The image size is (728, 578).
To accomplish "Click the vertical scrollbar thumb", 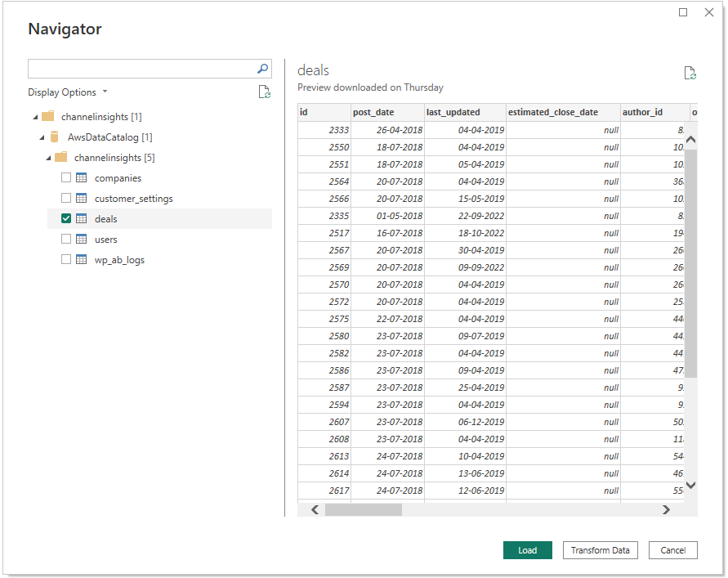I will 691,263.
